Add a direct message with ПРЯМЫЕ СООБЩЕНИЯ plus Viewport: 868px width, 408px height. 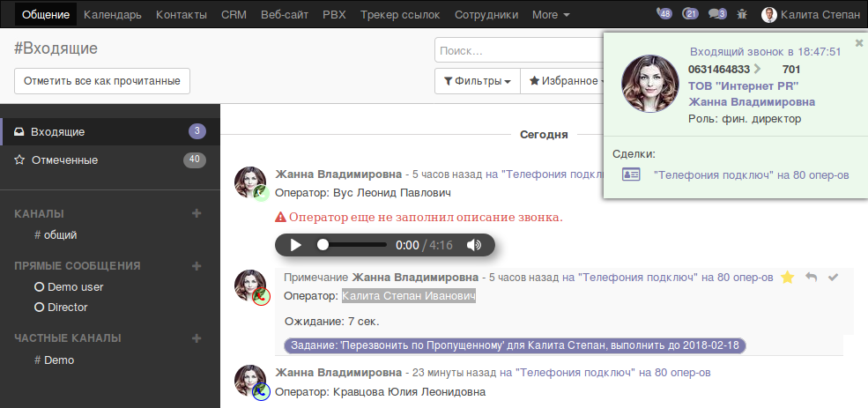[196, 266]
